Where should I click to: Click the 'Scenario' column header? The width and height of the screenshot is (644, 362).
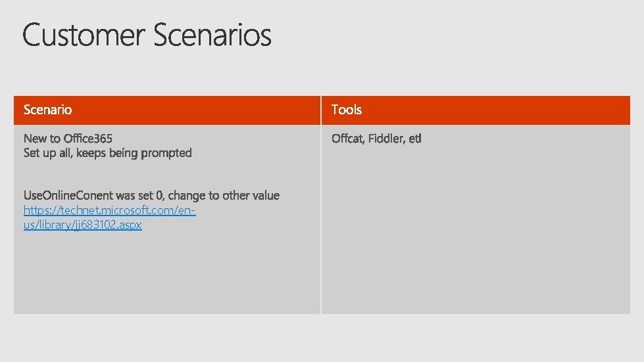(48, 110)
